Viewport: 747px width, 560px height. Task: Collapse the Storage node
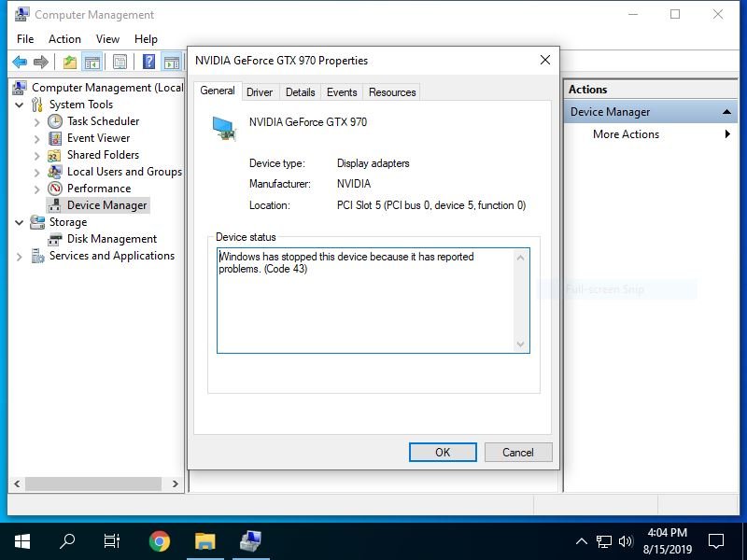click(20, 222)
